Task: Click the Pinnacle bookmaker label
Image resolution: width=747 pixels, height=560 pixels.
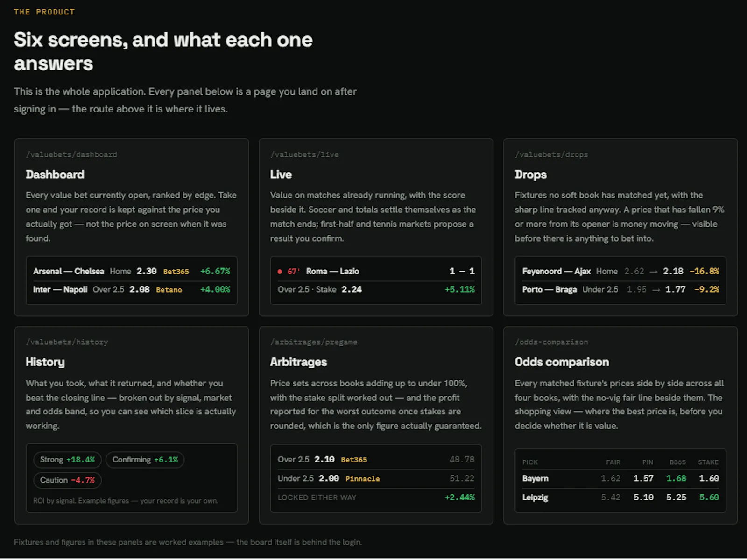Action: (x=363, y=479)
